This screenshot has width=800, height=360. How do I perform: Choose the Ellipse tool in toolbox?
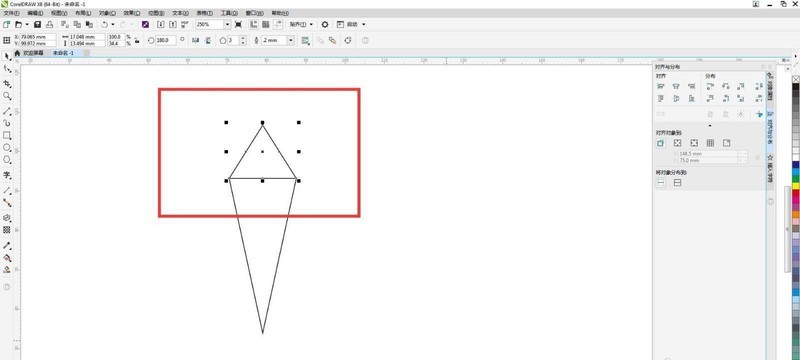tap(7, 147)
